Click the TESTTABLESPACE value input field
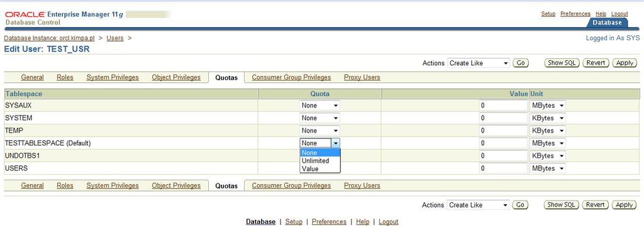The height and width of the screenshot is (230, 644). click(503, 143)
